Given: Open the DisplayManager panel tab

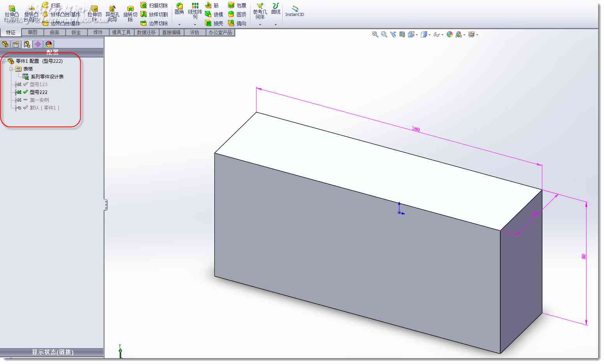Looking at the screenshot, I should (x=49, y=44).
